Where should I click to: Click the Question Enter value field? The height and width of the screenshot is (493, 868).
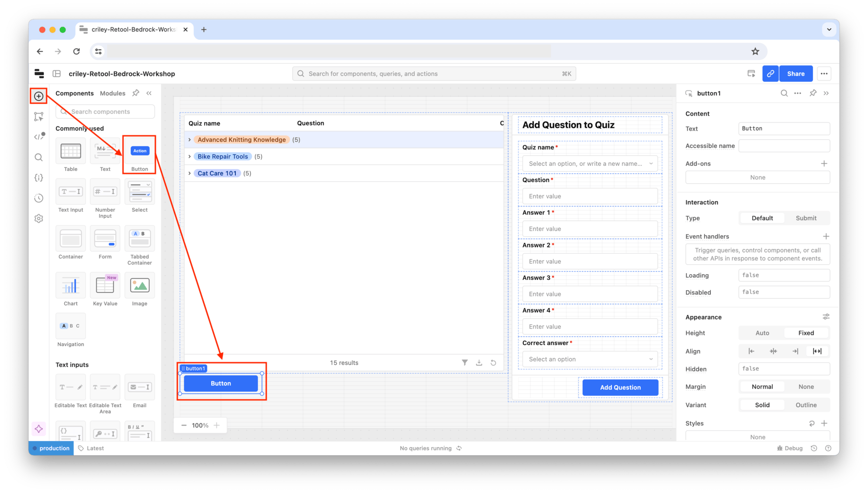coord(590,196)
